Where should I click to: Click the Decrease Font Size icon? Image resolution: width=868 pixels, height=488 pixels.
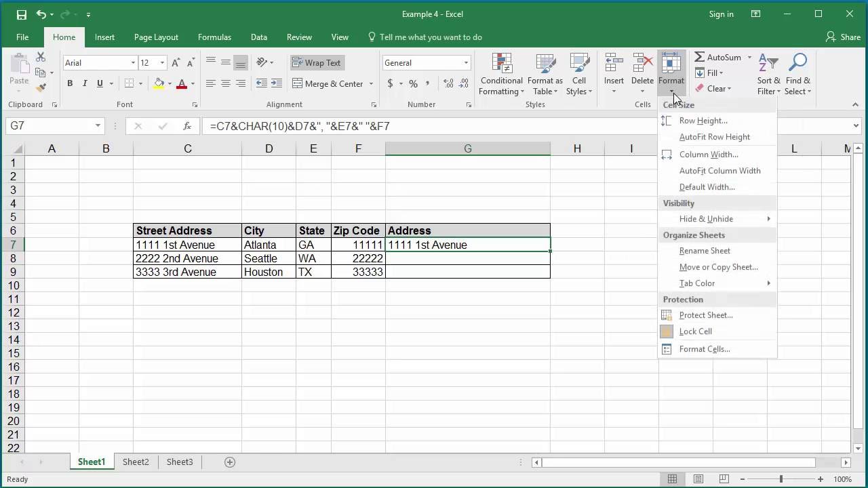(x=190, y=63)
